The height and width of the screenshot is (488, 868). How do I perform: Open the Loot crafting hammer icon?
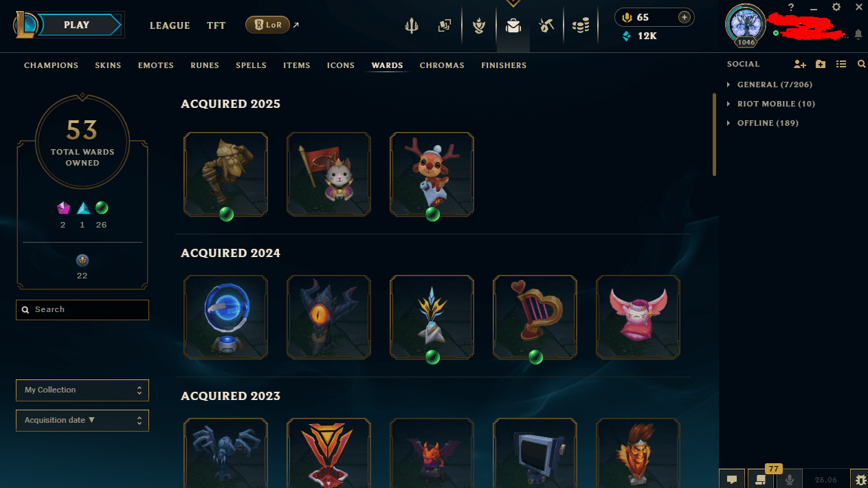(x=546, y=26)
